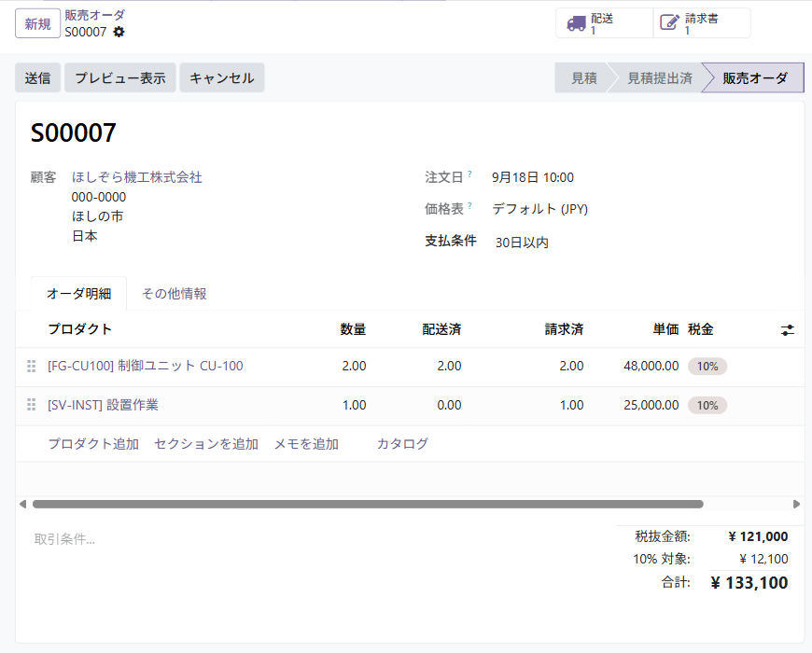Open product [SV-INST] 設置作業
Screen dimensions: 812x653
[103, 405]
